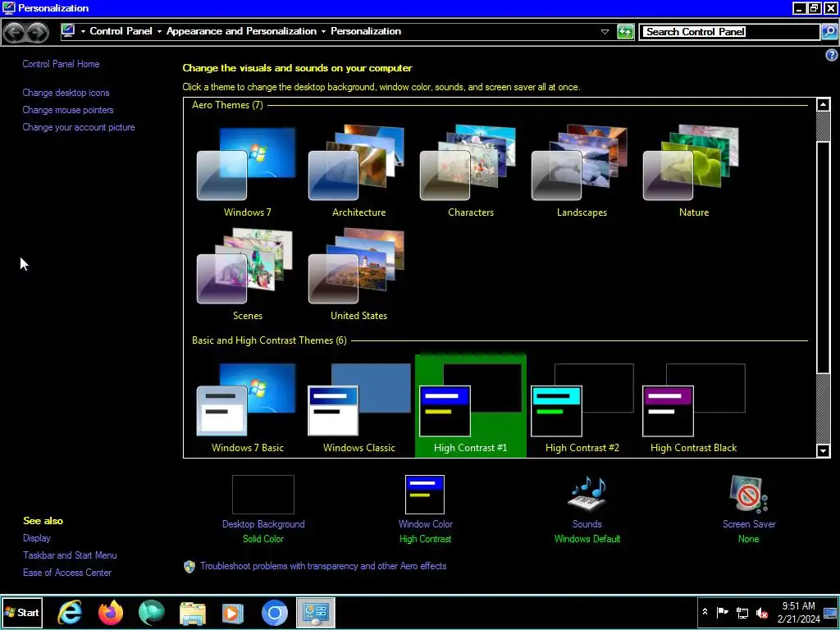This screenshot has height=630, width=840.
Task: Click the navigation Forward arrow button
Action: 37,32
